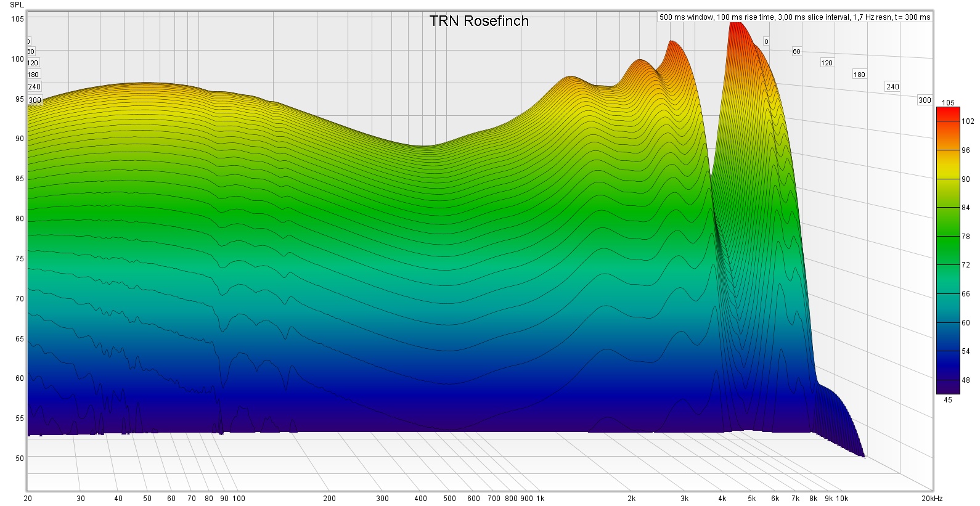Click the 75 label on SPL axis
This screenshot has width=980, height=506.
[x=19, y=259]
